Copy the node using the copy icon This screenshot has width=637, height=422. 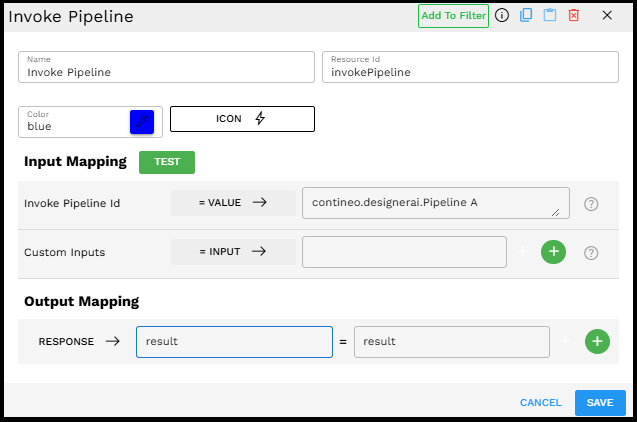pyautogui.click(x=526, y=15)
